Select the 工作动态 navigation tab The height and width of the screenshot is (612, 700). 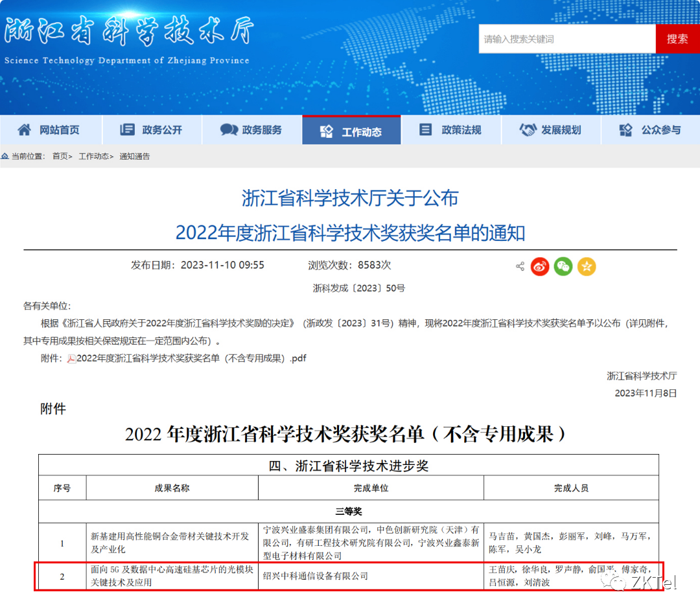point(351,131)
